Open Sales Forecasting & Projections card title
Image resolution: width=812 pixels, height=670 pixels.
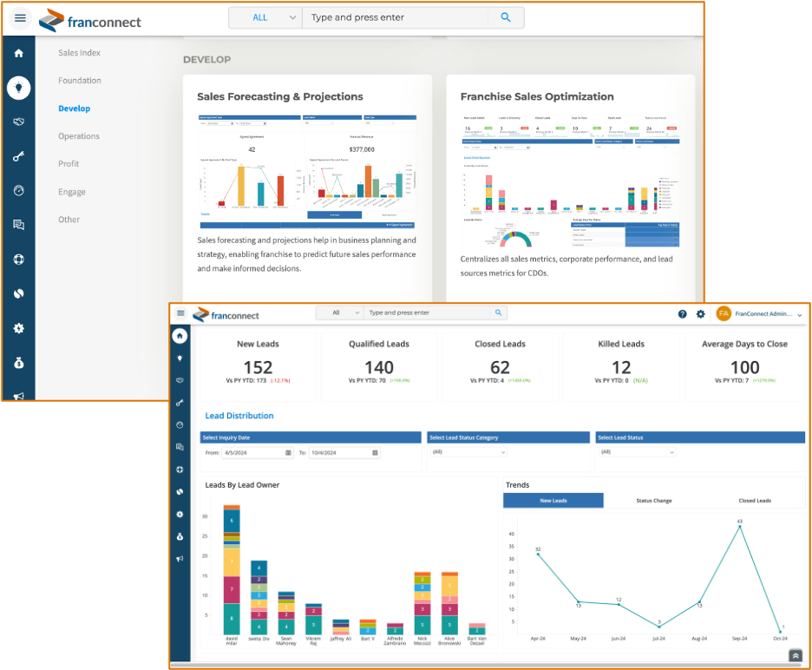[x=280, y=96]
